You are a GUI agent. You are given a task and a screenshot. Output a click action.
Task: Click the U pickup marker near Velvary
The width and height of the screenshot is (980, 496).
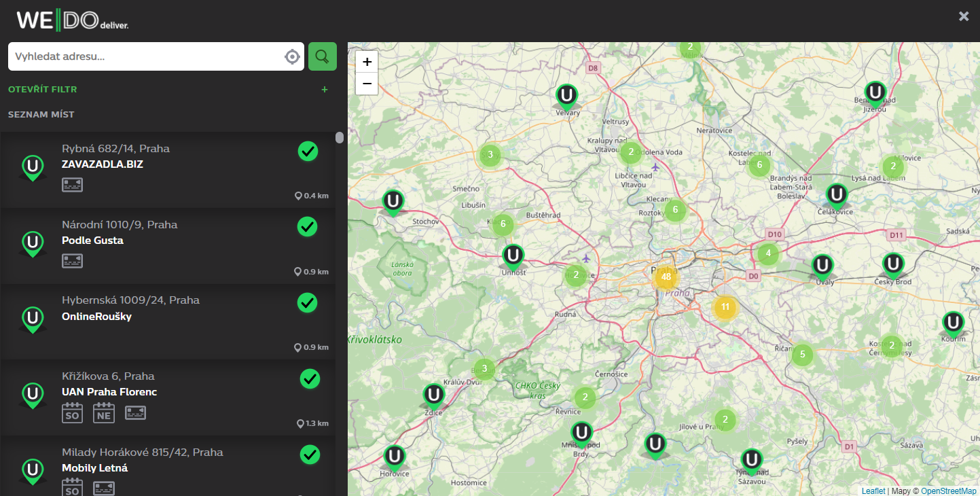click(x=566, y=96)
